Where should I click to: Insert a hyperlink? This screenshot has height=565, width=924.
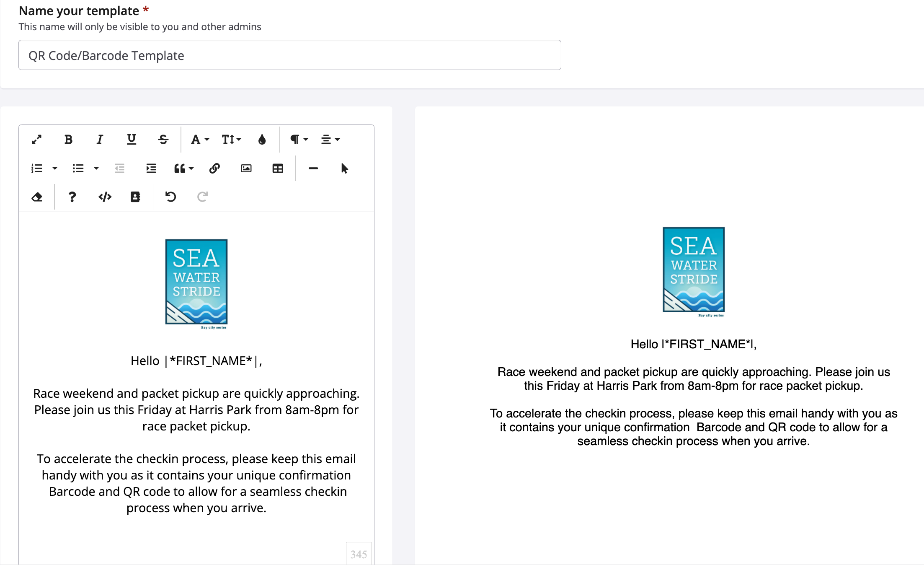click(214, 168)
